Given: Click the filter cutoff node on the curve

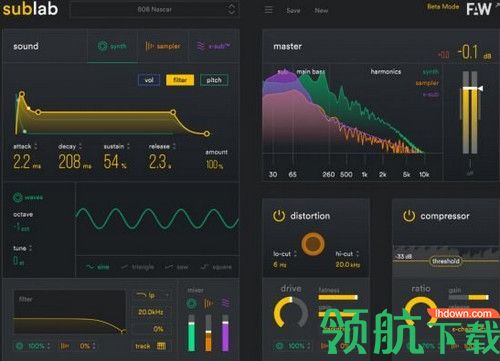Looking at the screenshot, I should 123,331.
